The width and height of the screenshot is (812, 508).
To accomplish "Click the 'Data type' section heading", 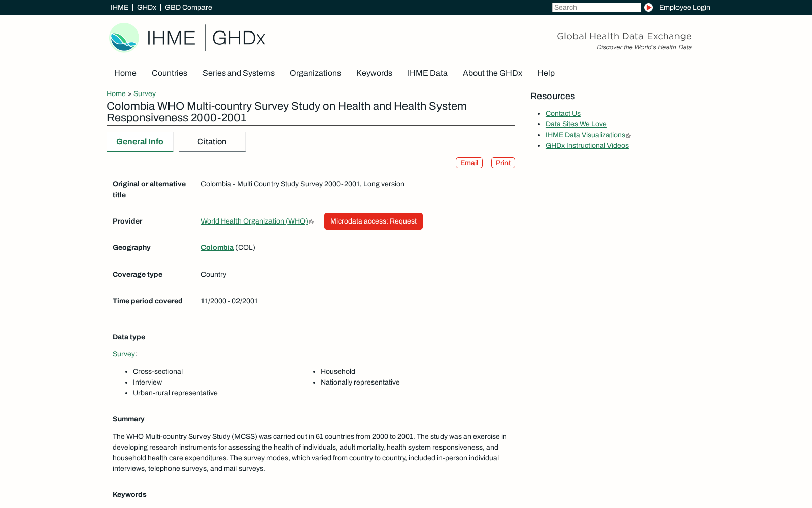I will (x=129, y=337).
